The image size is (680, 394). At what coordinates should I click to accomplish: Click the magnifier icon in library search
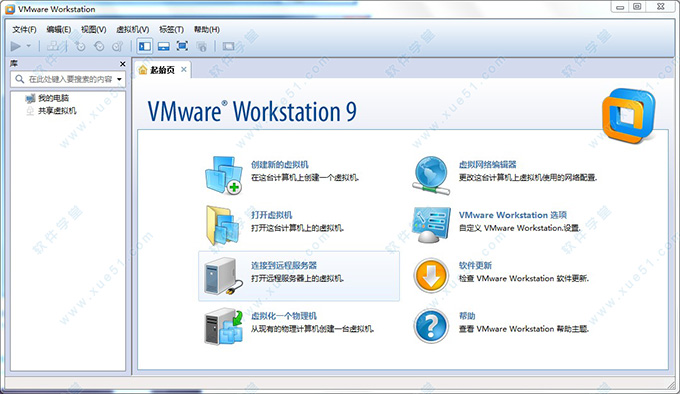click(20, 79)
